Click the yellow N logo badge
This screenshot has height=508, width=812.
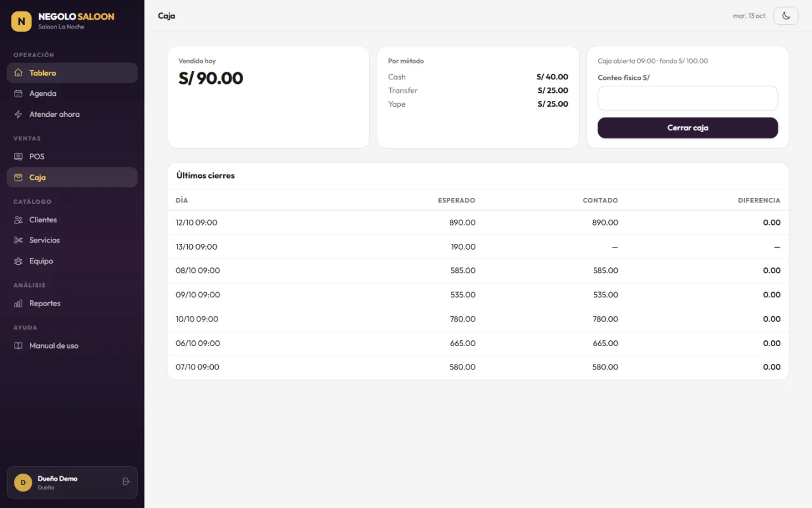click(x=22, y=21)
